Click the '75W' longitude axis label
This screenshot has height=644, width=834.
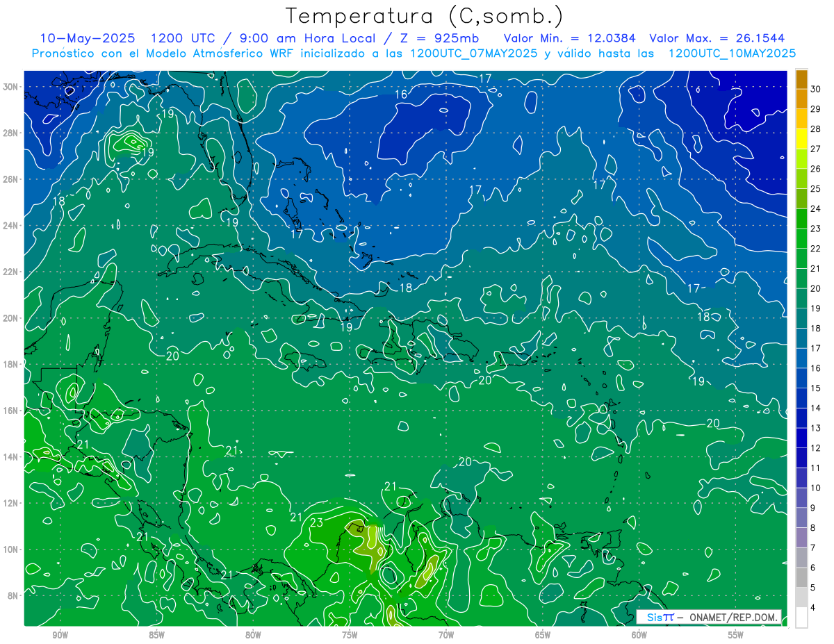[x=350, y=635]
